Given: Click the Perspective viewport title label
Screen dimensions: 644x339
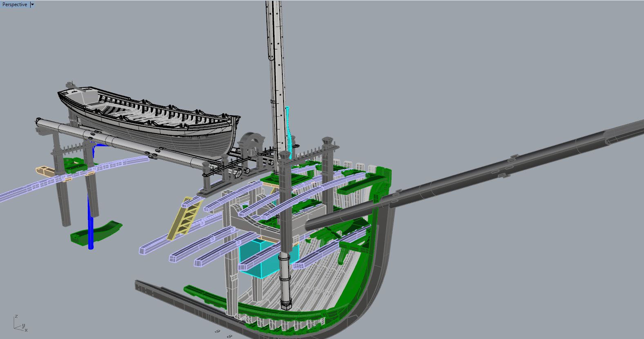Looking at the screenshot, I should click(x=15, y=4).
